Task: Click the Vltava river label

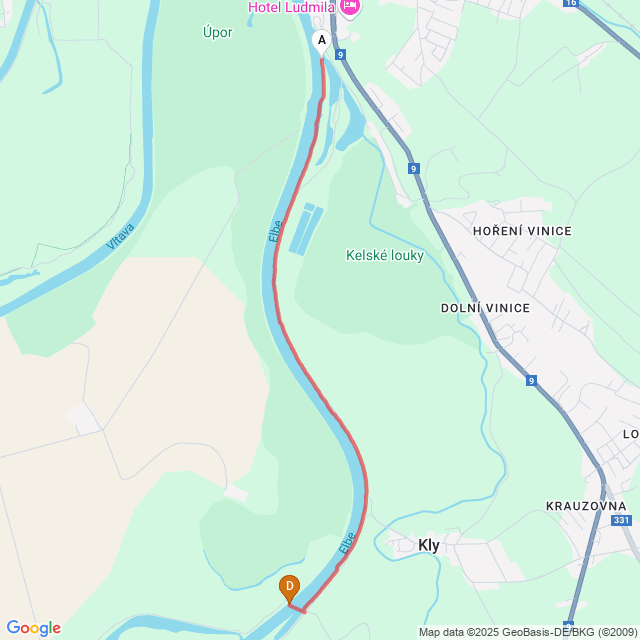Action: 120,236
